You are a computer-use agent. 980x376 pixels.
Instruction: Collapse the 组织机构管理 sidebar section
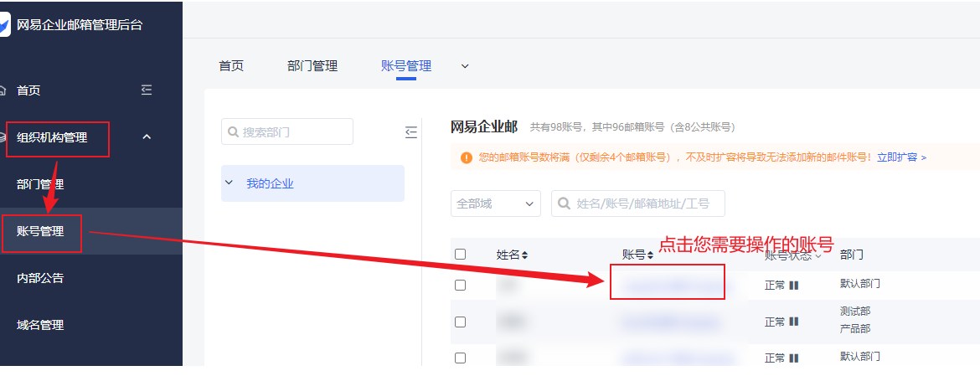[x=147, y=137]
